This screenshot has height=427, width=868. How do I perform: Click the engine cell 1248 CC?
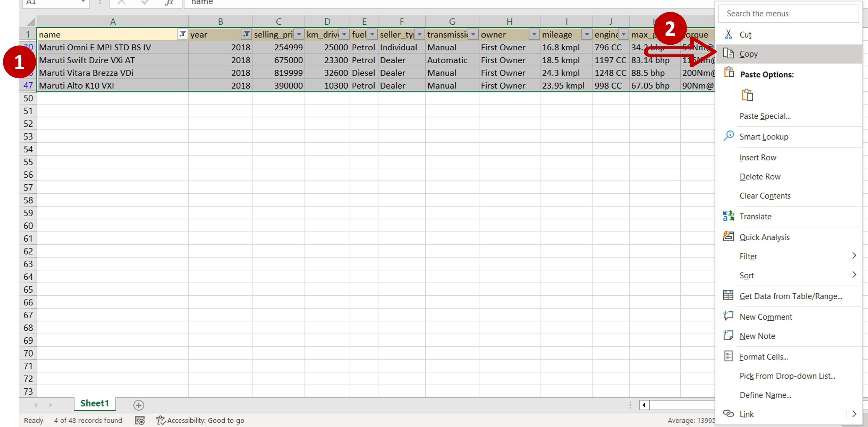coord(611,73)
